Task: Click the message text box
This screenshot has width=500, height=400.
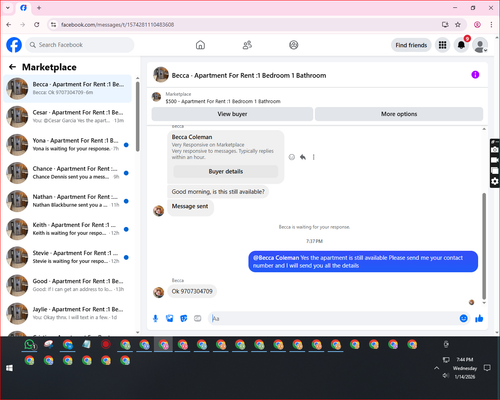Action: 332,319
